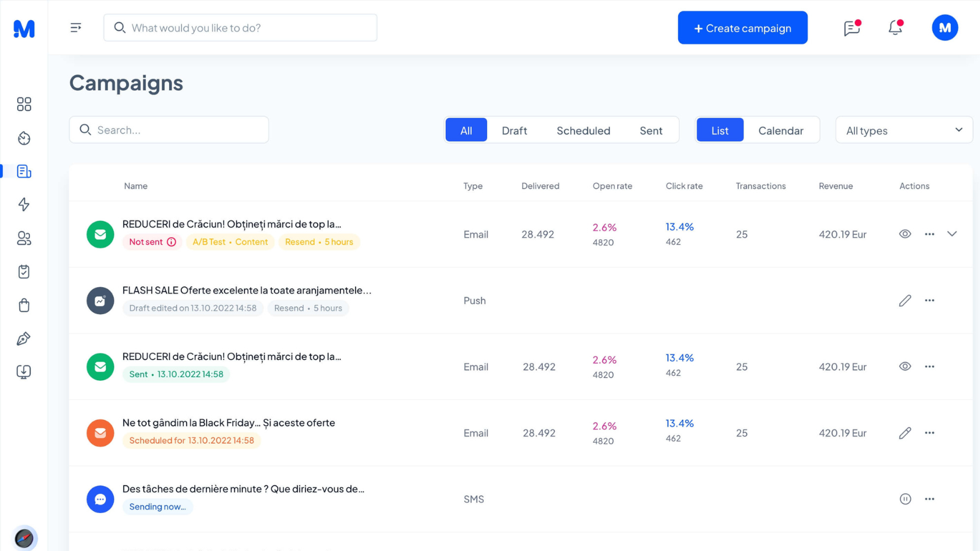Filter campaigns by Scheduled tab

(583, 130)
